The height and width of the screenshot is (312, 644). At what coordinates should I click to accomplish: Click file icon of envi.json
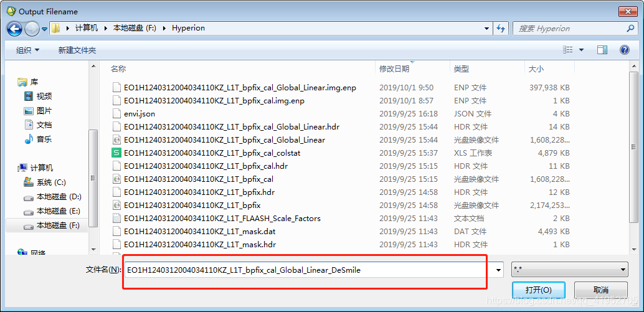[116, 114]
